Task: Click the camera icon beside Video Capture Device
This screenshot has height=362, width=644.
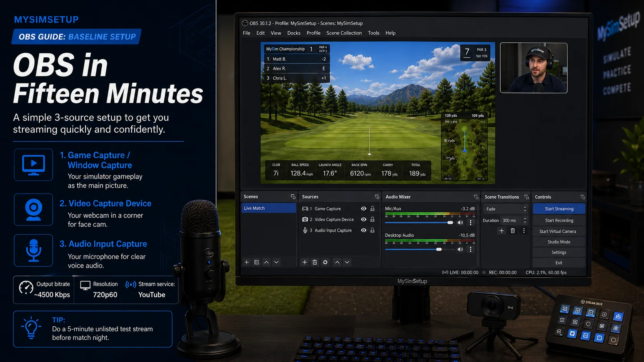Action: pyautogui.click(x=305, y=219)
